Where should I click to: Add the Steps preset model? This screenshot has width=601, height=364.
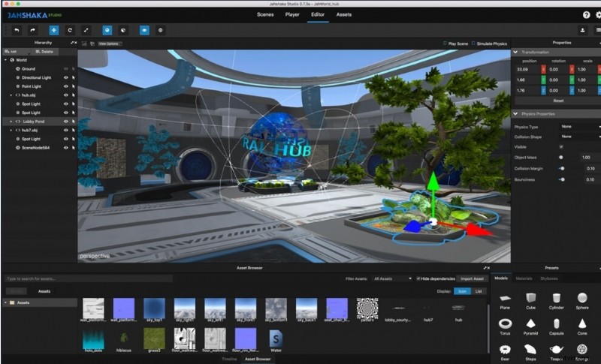530,353
